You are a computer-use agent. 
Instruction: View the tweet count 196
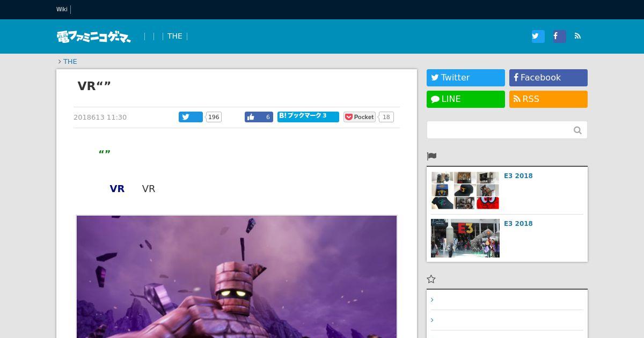[214, 117]
